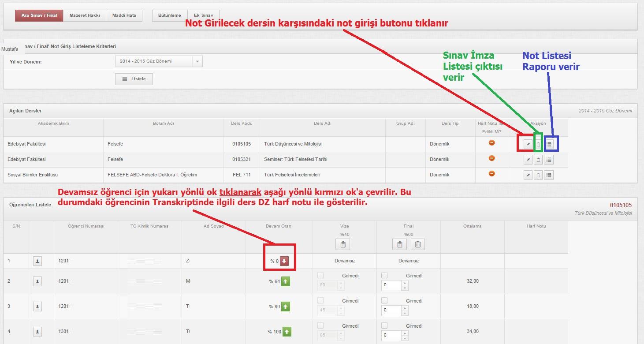This screenshot has width=644, height=344.
Task: Switch to Maddi Hata tab
Action: pyautogui.click(x=124, y=15)
